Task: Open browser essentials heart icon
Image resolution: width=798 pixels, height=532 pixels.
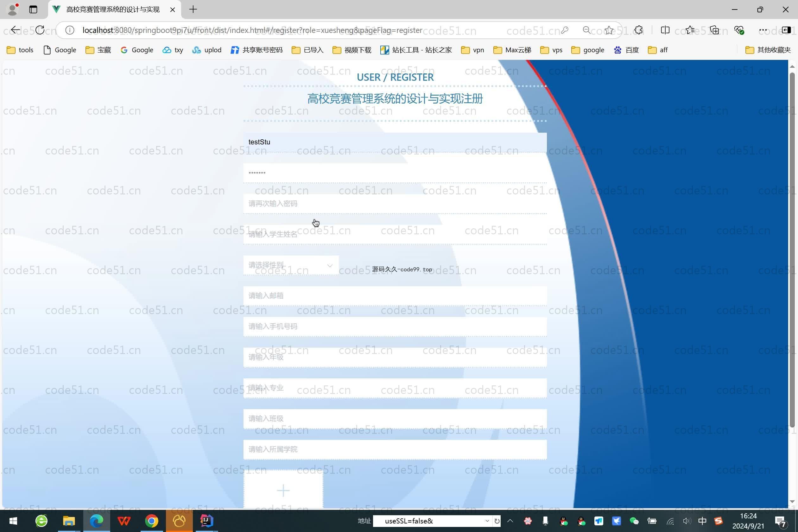Action: (x=739, y=30)
